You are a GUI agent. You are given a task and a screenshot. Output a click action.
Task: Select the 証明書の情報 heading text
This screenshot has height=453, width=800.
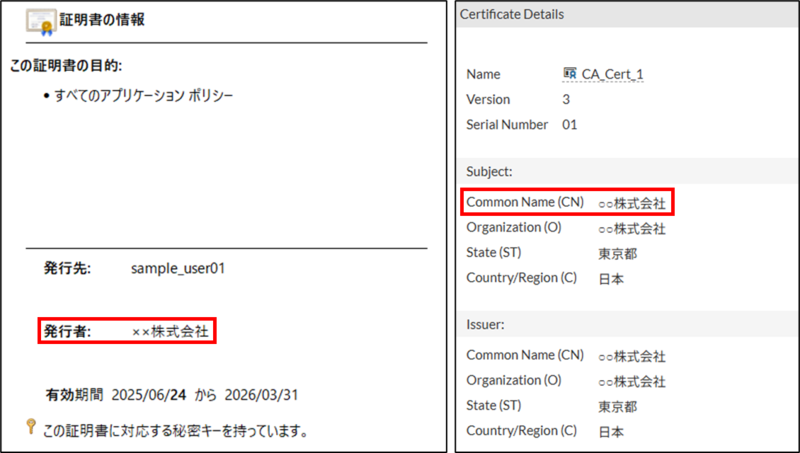click(102, 20)
